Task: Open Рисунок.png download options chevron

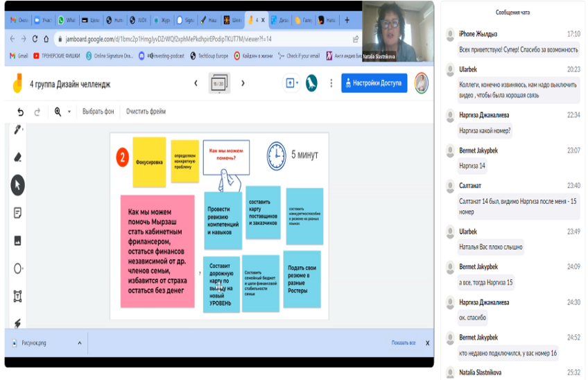Action: click(x=79, y=343)
